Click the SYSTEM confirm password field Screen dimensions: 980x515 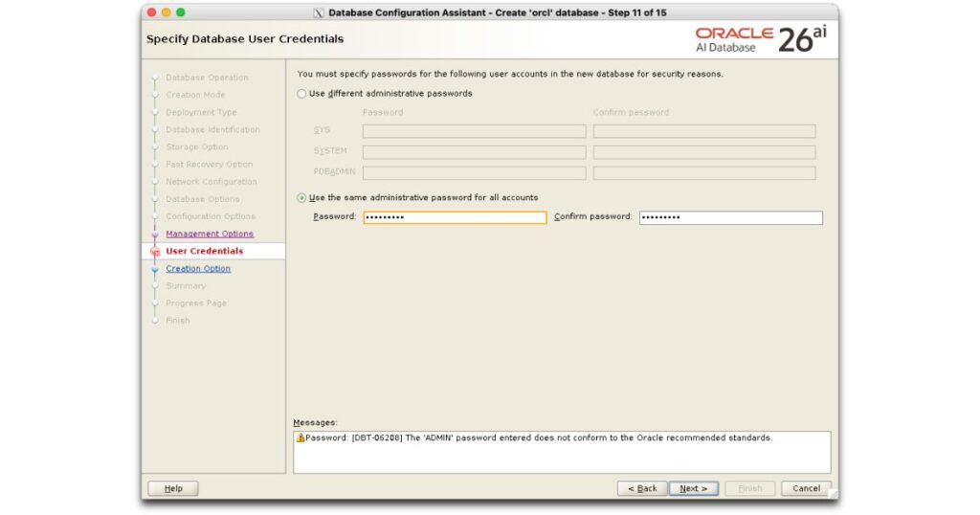pos(704,152)
